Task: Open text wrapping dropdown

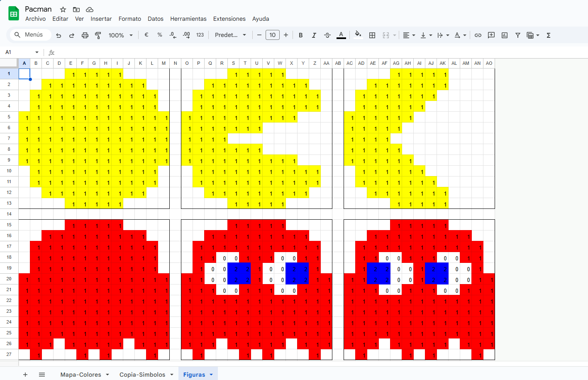Action: (443, 35)
